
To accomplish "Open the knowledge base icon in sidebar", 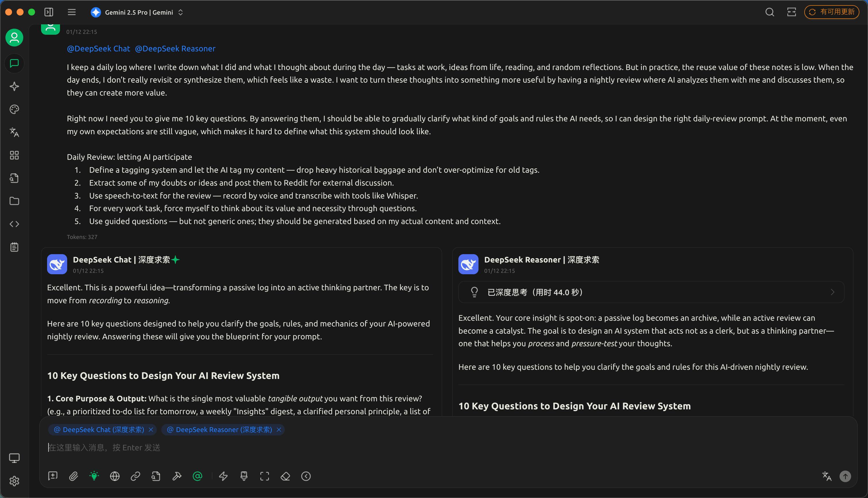I will click(14, 178).
